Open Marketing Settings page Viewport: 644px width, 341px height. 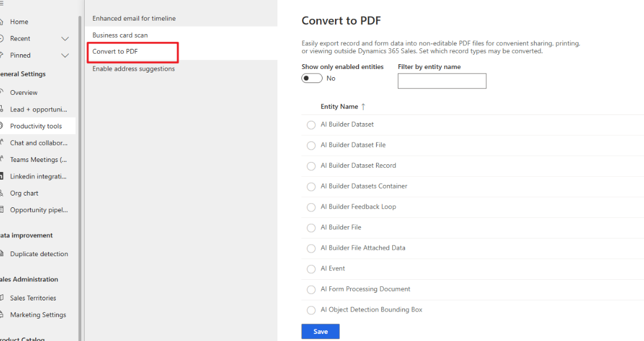(38, 314)
